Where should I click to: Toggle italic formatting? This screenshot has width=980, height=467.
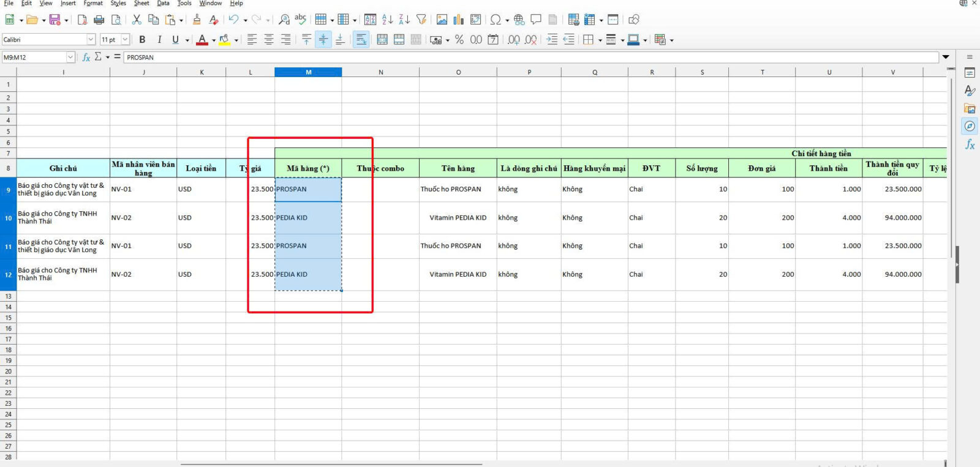point(159,40)
